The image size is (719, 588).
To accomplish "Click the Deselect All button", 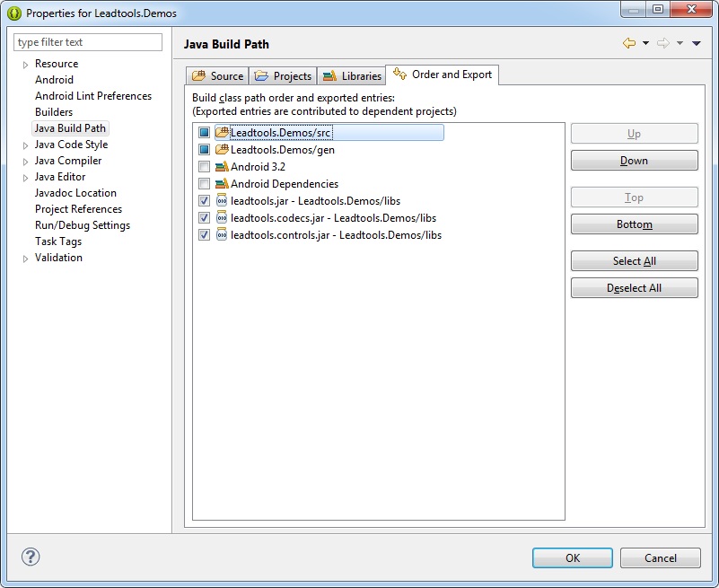I will 634,288.
